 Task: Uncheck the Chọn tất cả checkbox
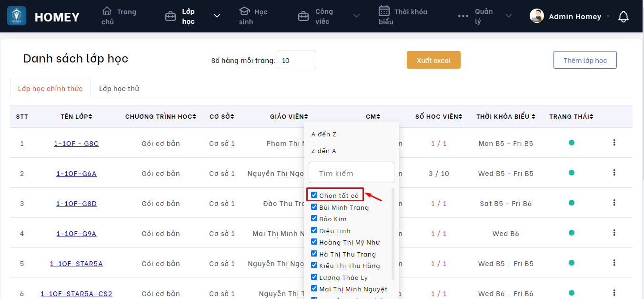pos(314,195)
